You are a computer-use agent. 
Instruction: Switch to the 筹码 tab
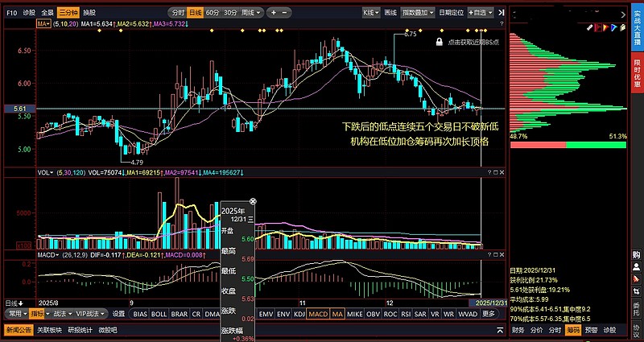coord(573,330)
